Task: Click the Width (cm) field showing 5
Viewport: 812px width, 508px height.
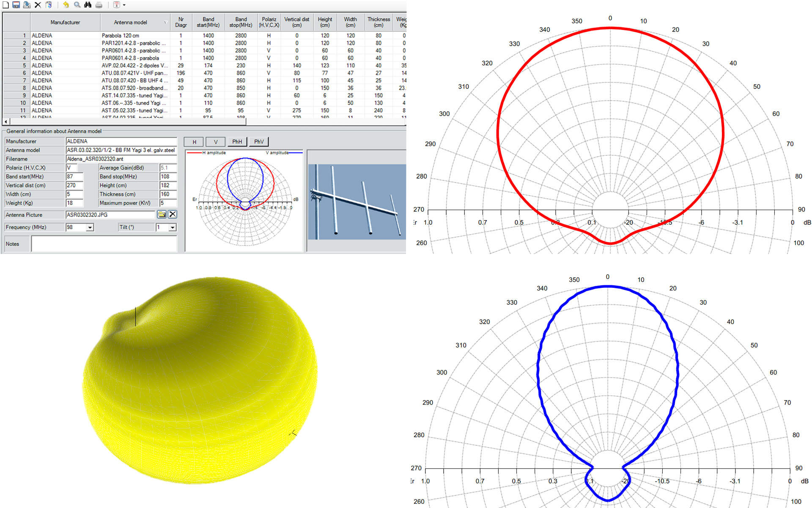Action: 74,195
